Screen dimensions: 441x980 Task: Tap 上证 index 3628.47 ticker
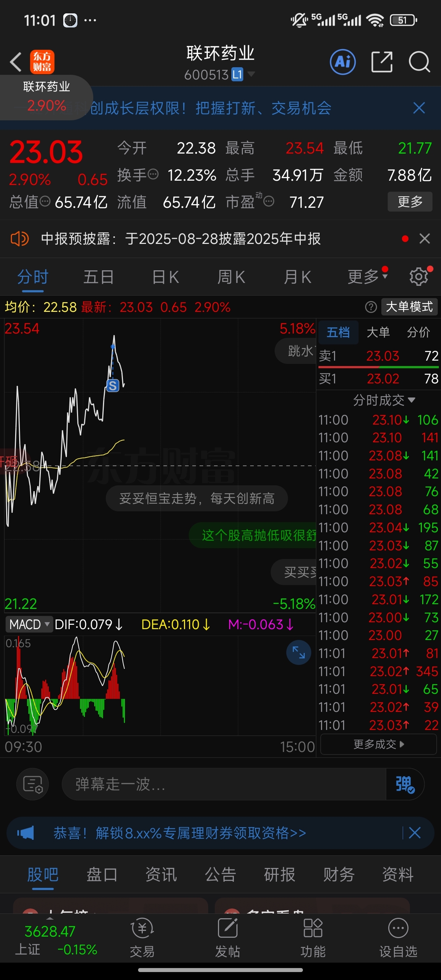[56, 940]
